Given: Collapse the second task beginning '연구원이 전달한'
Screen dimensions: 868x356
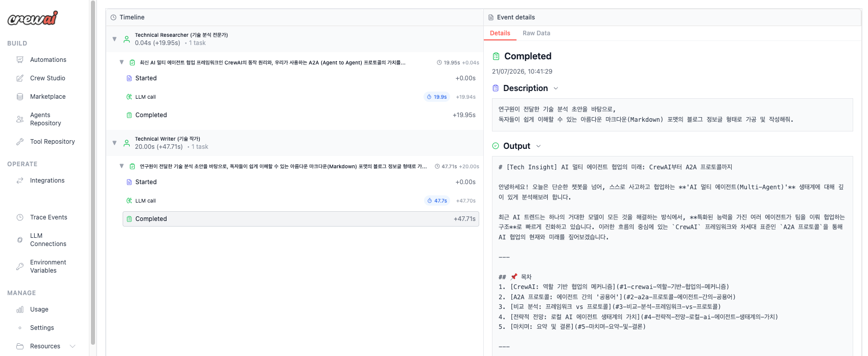Looking at the screenshot, I should pos(122,166).
